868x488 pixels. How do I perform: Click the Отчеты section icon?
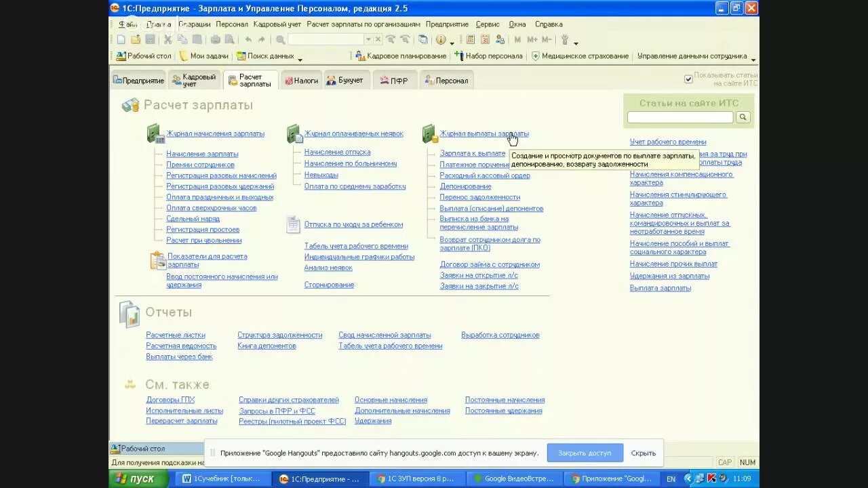[x=130, y=314]
